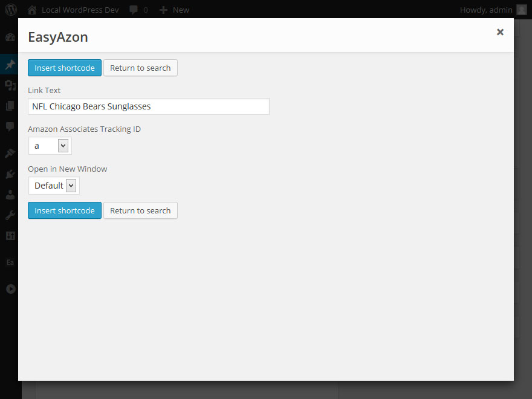Open Users icon in sidebar
532x399 pixels.
coord(10,195)
